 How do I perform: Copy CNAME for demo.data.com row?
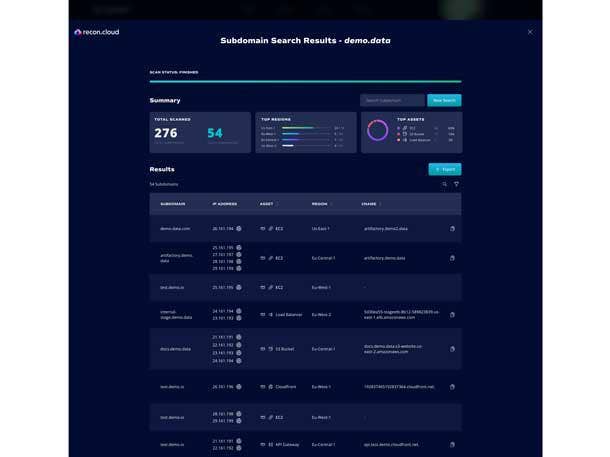click(452, 229)
